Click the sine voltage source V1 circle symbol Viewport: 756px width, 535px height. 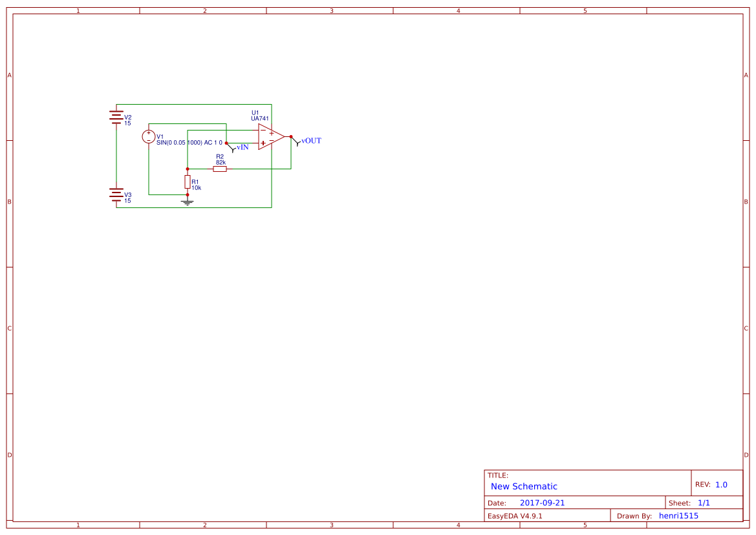pyautogui.click(x=148, y=136)
